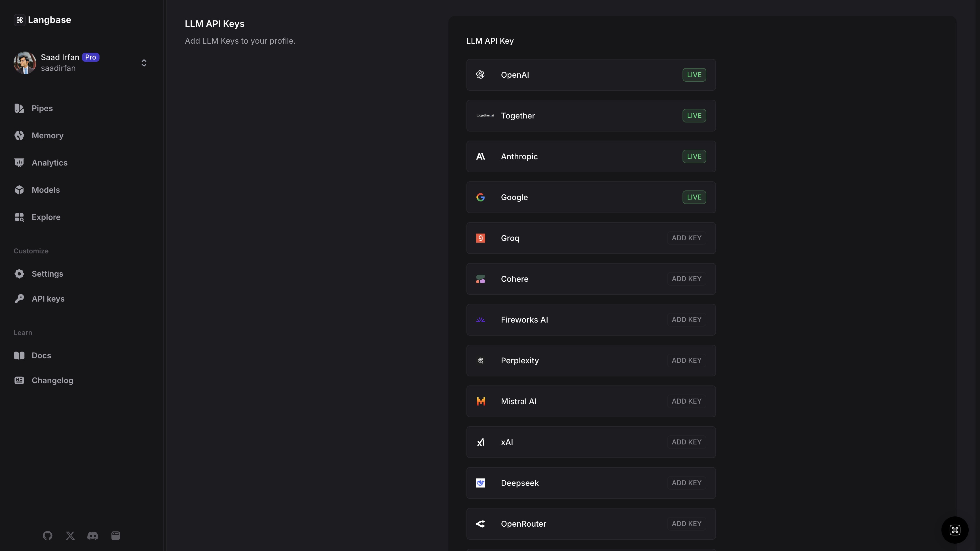Click the LIVE badge on OpenAI
The width and height of the screenshot is (980, 551).
click(x=694, y=75)
